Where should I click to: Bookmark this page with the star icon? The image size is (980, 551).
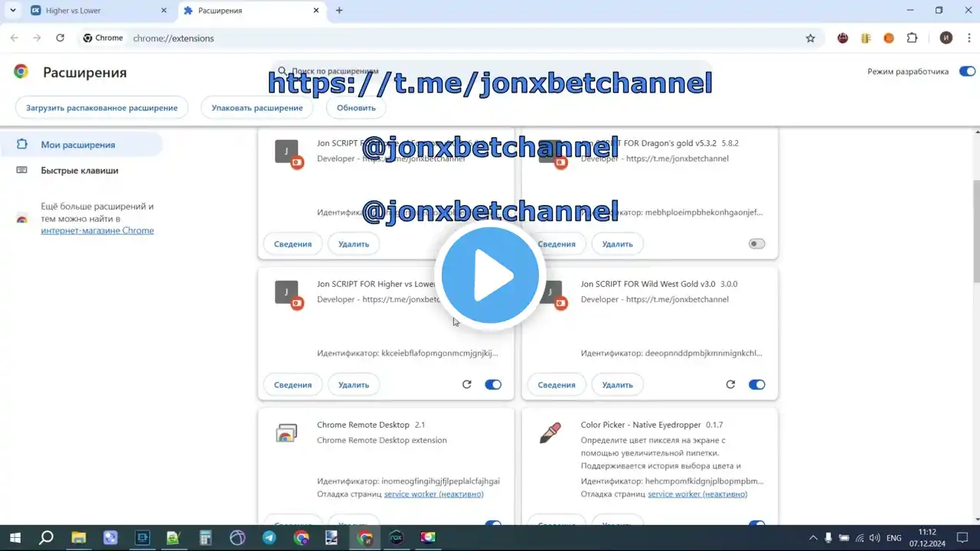(810, 37)
